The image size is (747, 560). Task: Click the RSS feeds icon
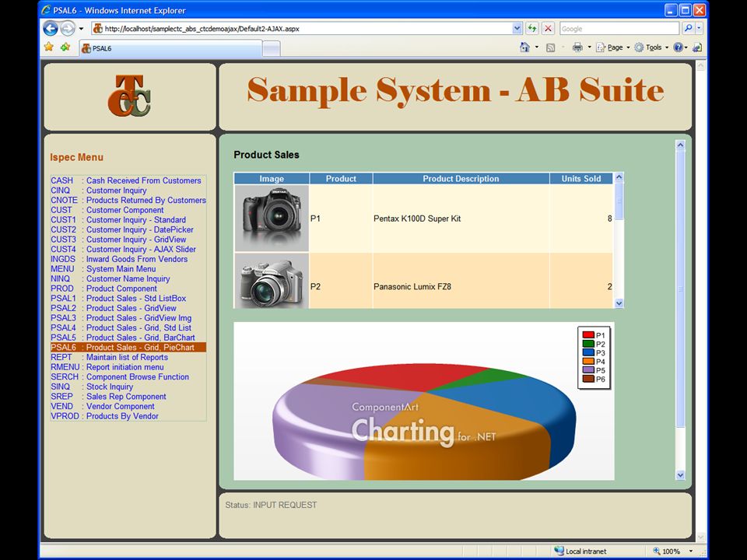pyautogui.click(x=550, y=47)
